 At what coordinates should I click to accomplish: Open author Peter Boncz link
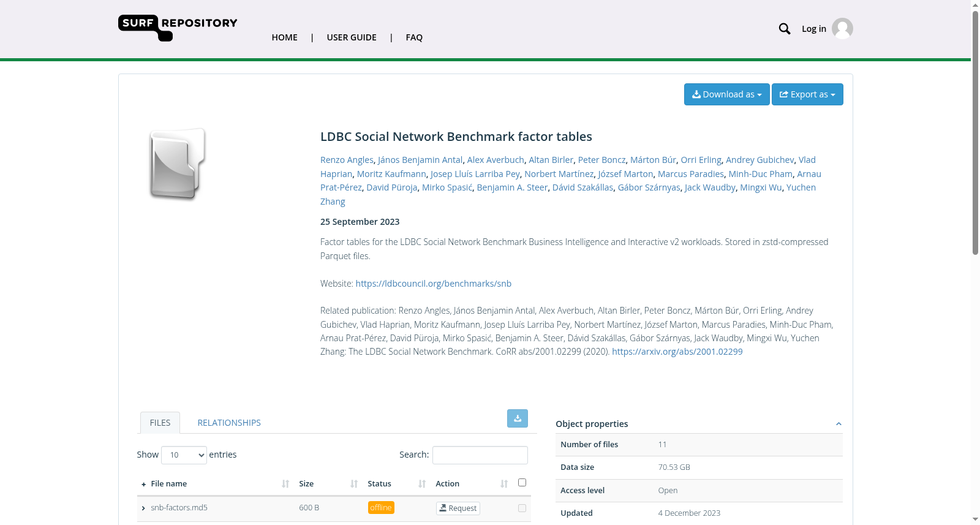(602, 160)
